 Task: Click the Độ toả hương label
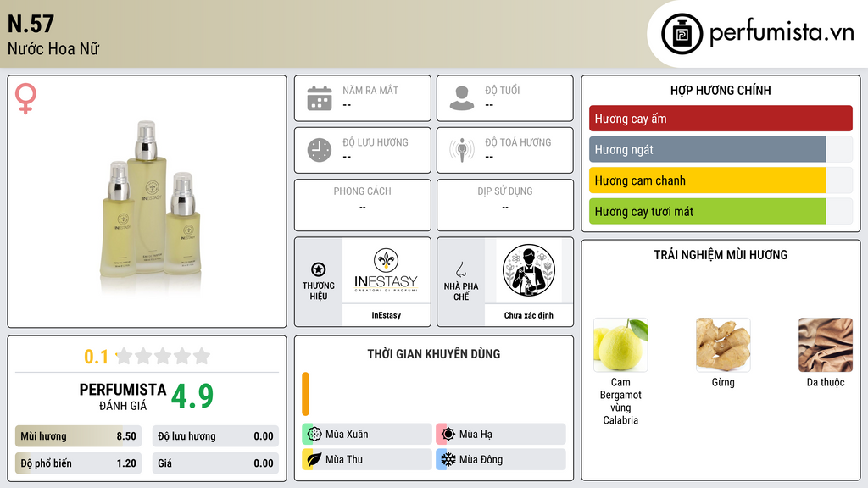[518, 142]
